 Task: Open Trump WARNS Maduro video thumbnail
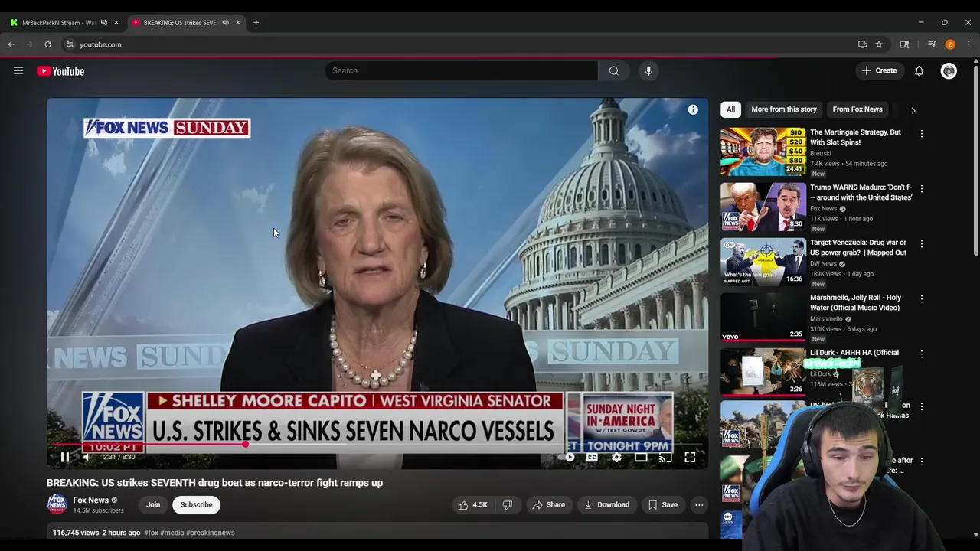[763, 207]
